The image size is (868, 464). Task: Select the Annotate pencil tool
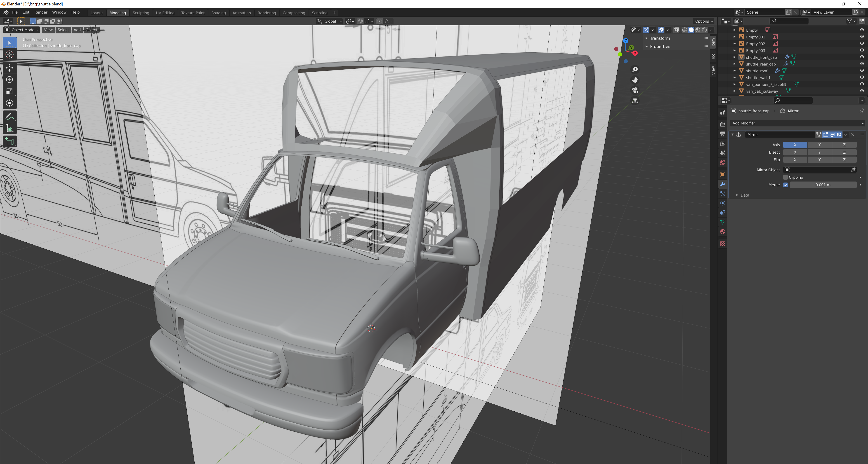pyautogui.click(x=9, y=117)
